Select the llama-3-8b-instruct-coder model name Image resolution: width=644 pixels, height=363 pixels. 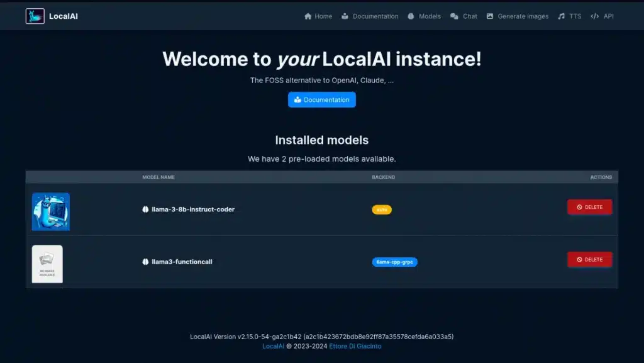(193, 209)
